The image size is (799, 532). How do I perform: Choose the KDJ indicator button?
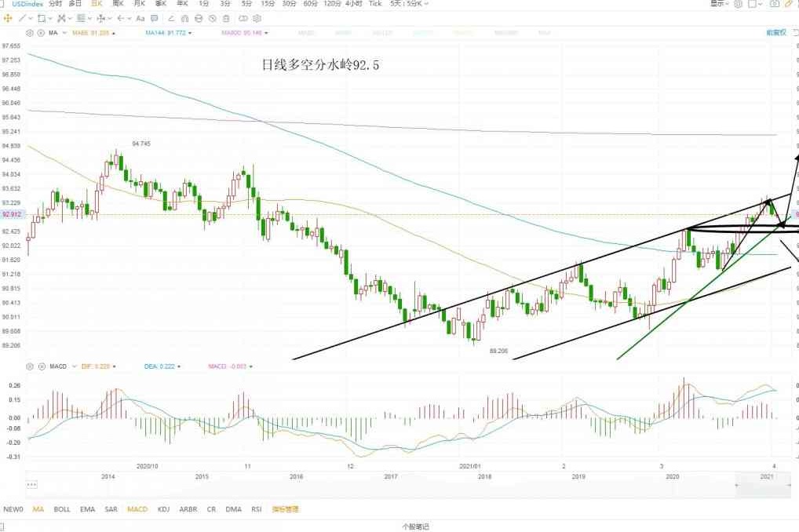click(x=163, y=509)
